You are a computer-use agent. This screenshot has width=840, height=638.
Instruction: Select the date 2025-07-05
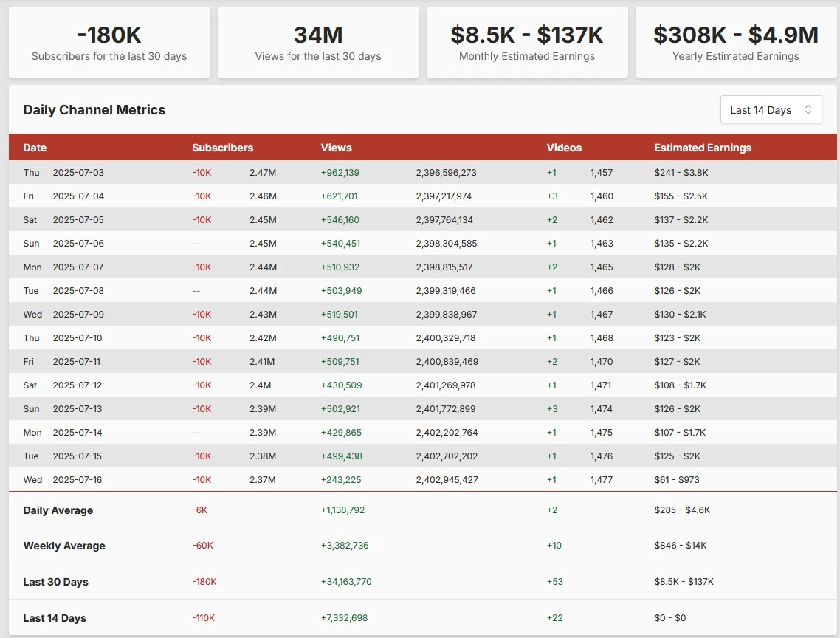pyautogui.click(x=78, y=220)
